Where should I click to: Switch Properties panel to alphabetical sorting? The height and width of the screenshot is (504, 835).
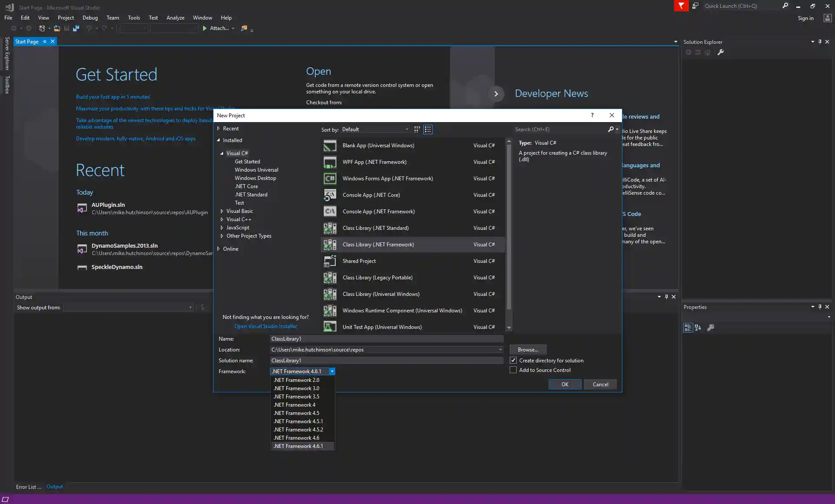698,328
